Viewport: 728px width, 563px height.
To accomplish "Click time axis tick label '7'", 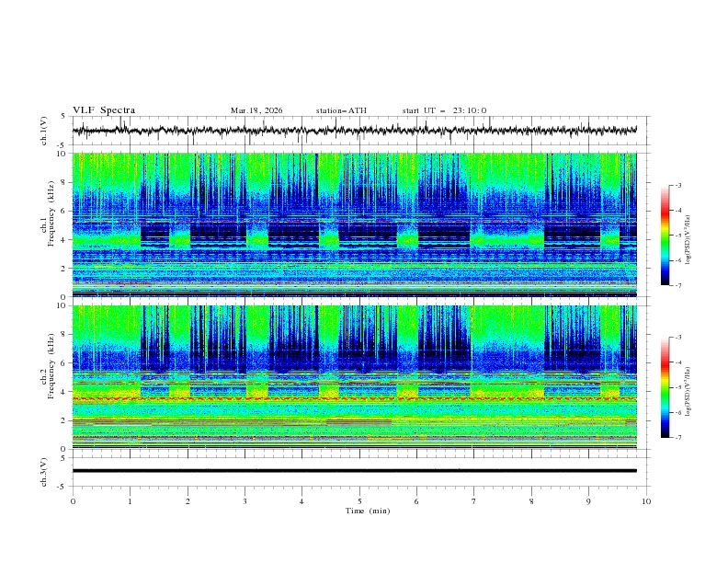I will pyautogui.click(x=474, y=501).
